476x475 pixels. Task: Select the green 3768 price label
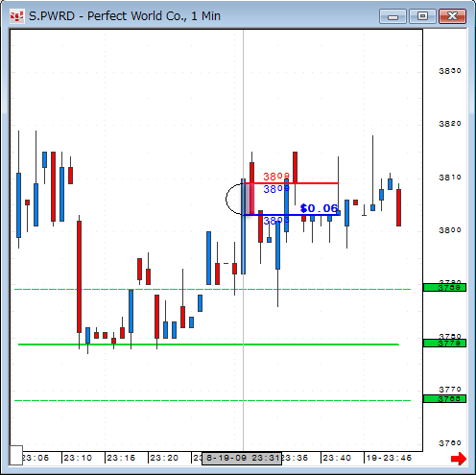coord(444,399)
